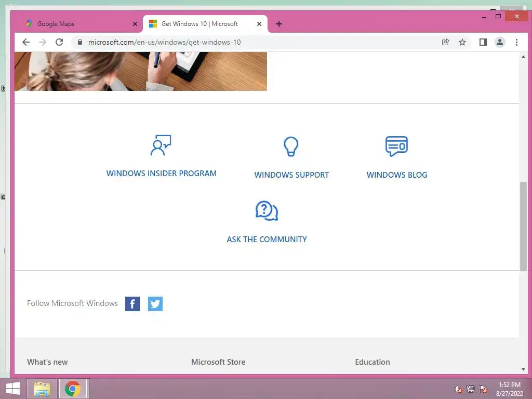
Task: Open the Ask the Community link
Action: (267, 239)
